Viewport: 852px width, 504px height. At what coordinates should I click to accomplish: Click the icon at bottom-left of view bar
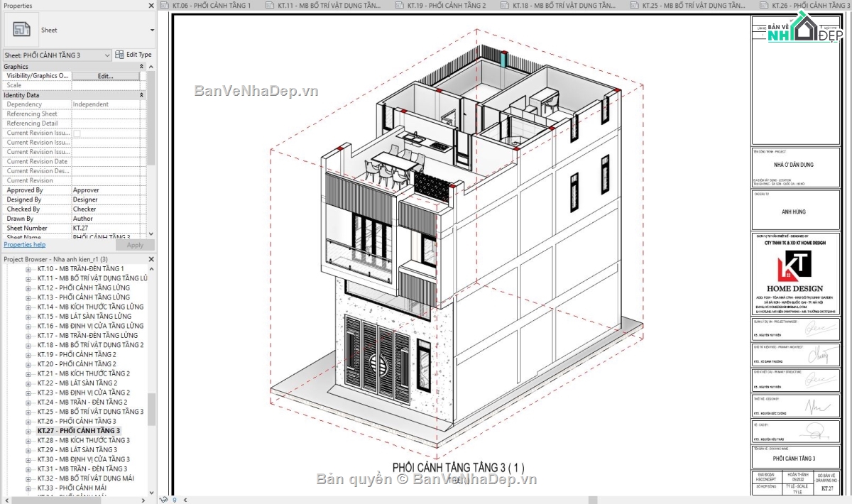[x=165, y=499]
